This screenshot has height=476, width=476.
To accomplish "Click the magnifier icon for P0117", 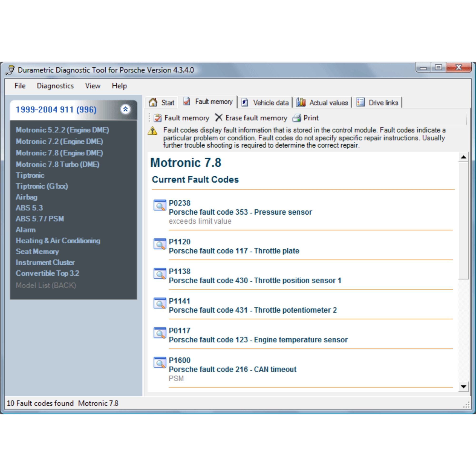I will click(160, 333).
